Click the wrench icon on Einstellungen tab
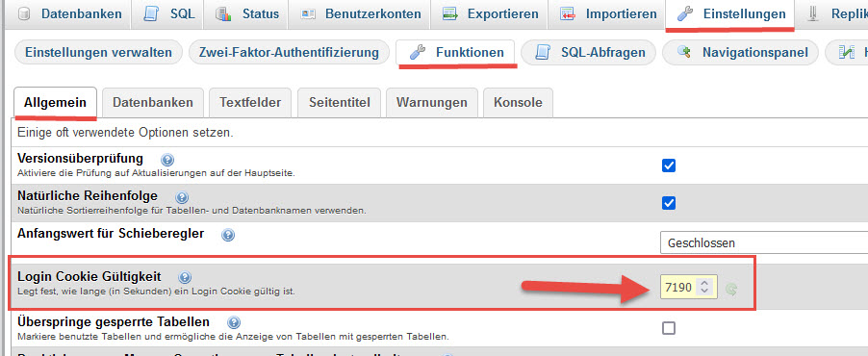This screenshot has height=356, width=868. (686, 13)
